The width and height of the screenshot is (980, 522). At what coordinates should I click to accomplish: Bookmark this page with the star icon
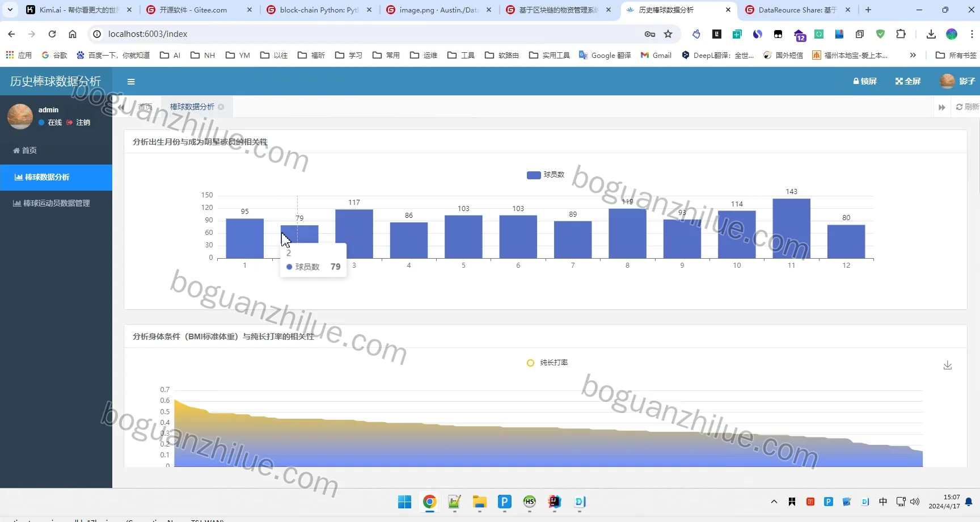pos(668,34)
